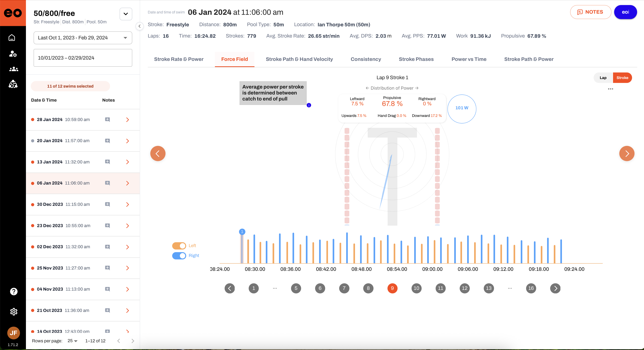Open rows per page dropdown
Viewport: 644px width, 350px height.
click(73, 341)
